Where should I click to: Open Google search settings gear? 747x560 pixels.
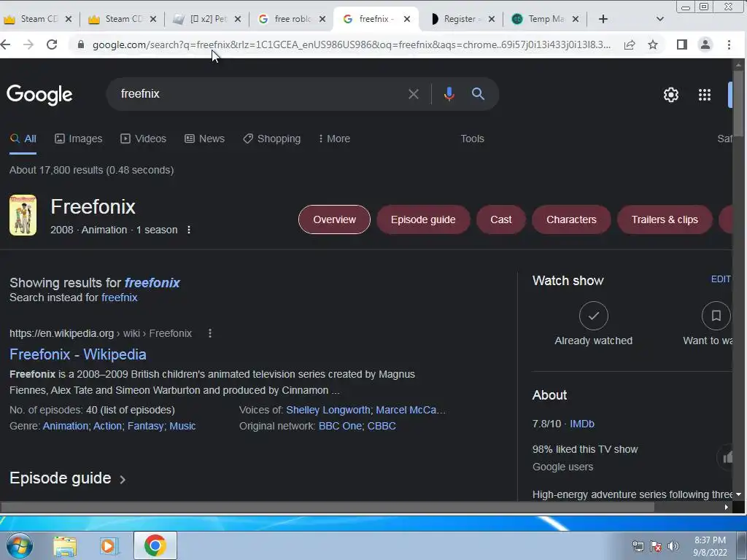point(671,95)
